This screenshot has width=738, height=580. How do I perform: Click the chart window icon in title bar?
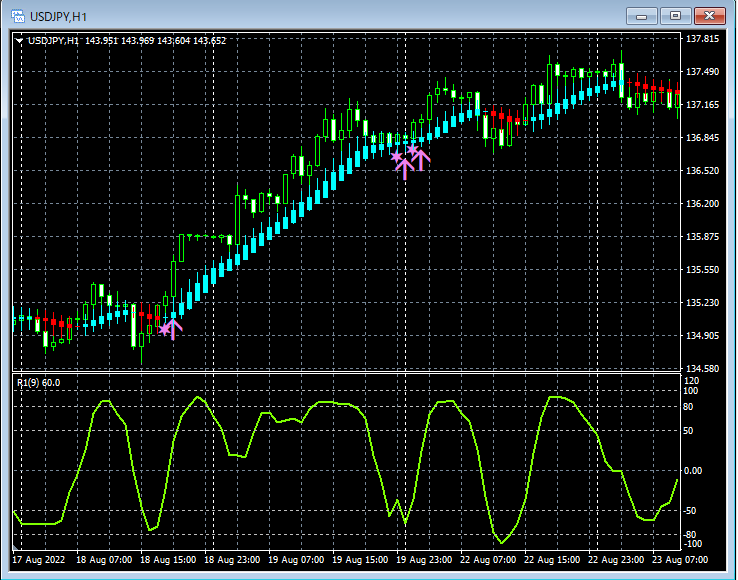(x=18, y=16)
